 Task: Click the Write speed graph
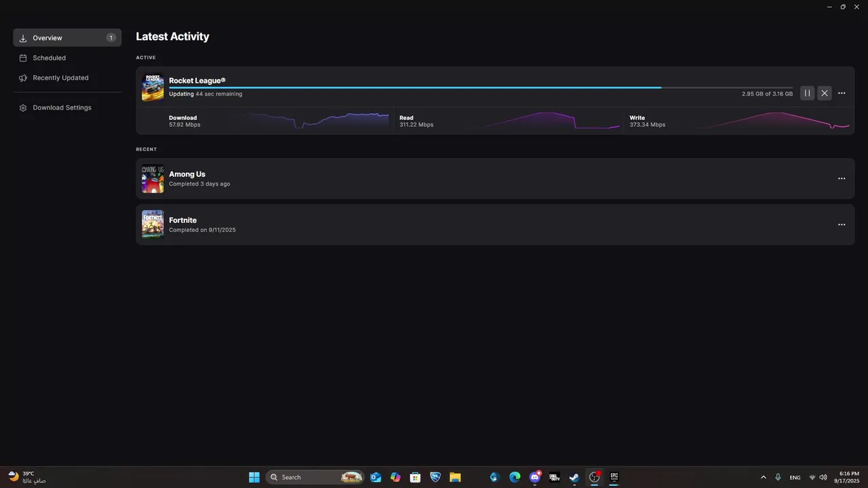point(773,121)
